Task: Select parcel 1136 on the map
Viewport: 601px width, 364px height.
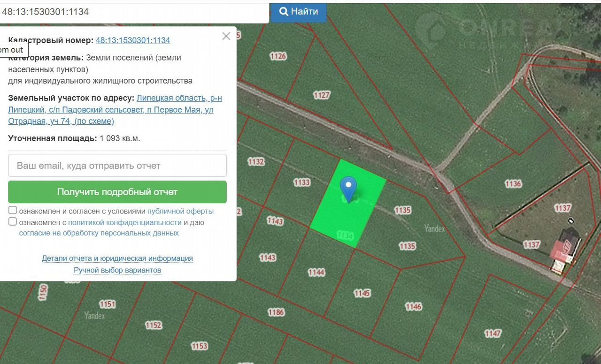Action: click(x=513, y=184)
